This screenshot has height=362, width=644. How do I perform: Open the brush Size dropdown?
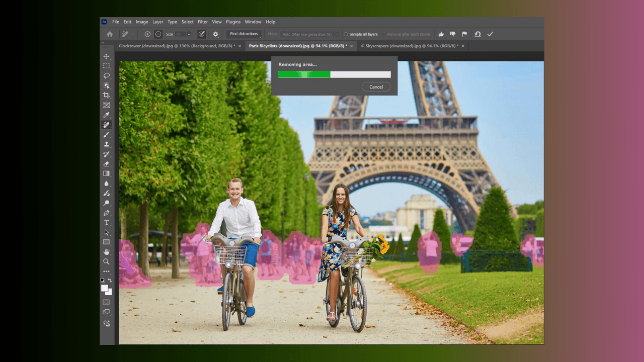click(x=189, y=34)
